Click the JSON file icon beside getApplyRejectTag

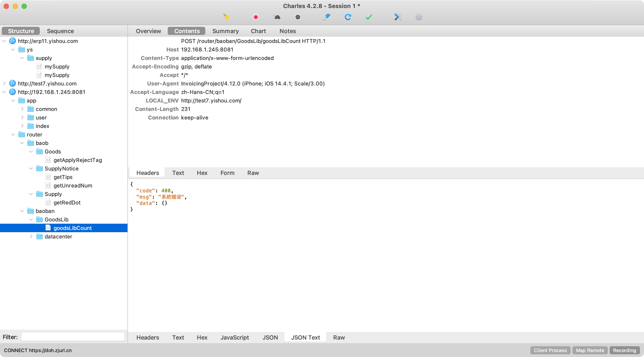click(48, 160)
